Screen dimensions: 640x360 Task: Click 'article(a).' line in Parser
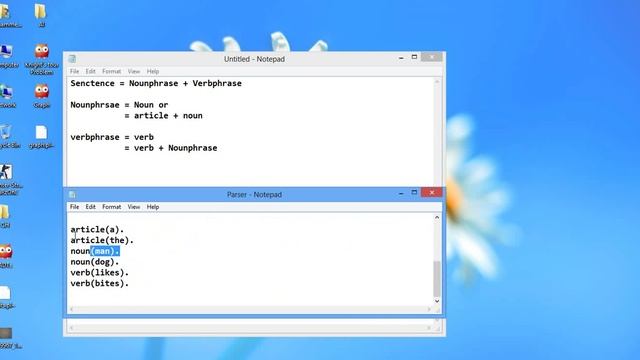point(97,230)
